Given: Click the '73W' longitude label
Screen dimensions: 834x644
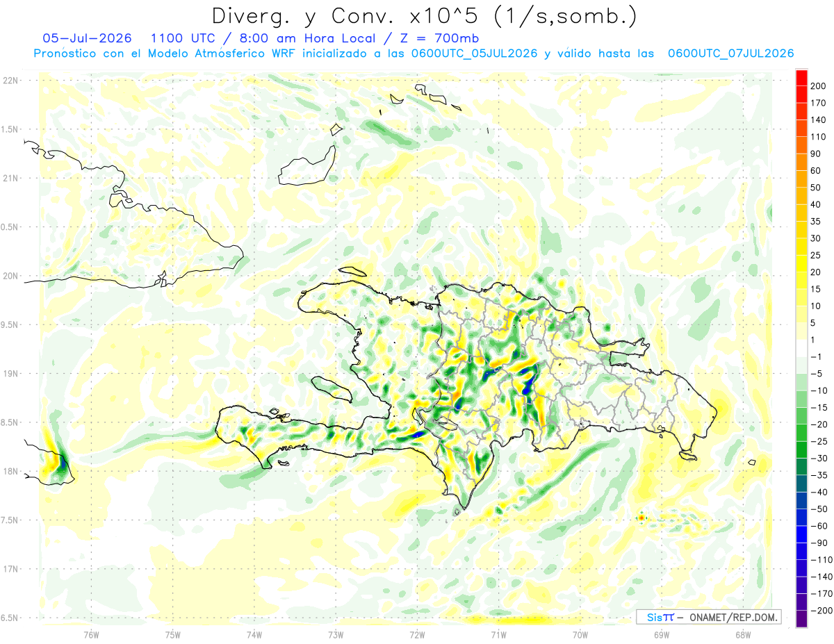Looking at the screenshot, I should click(x=336, y=634).
